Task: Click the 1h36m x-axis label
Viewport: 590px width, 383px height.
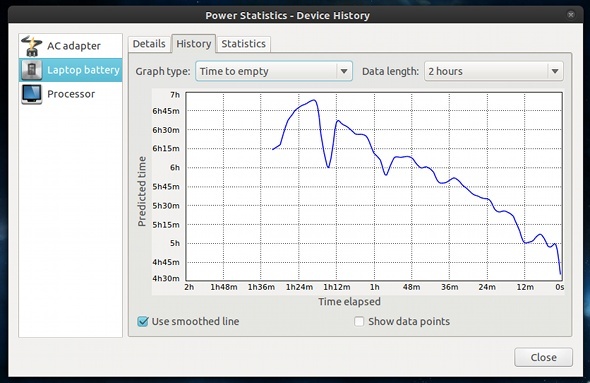Action: [x=261, y=287]
